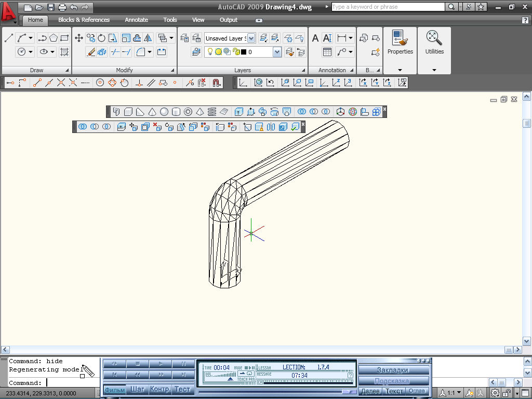The width and height of the screenshot is (532, 399).
Task: Select the Box solid icon in modeling toolbar
Action: [x=128, y=112]
